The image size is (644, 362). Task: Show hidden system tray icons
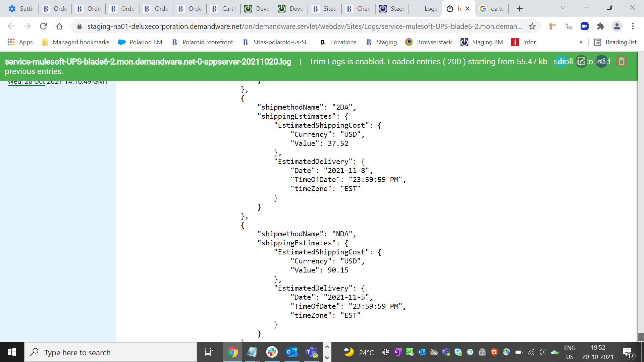(327, 347)
